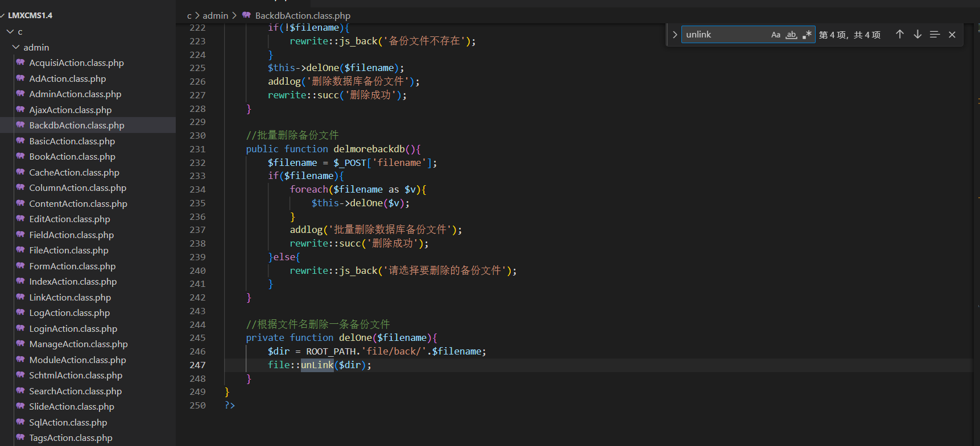The image size is (980, 446).
Task: Go to next unlink match
Action: pyautogui.click(x=917, y=35)
